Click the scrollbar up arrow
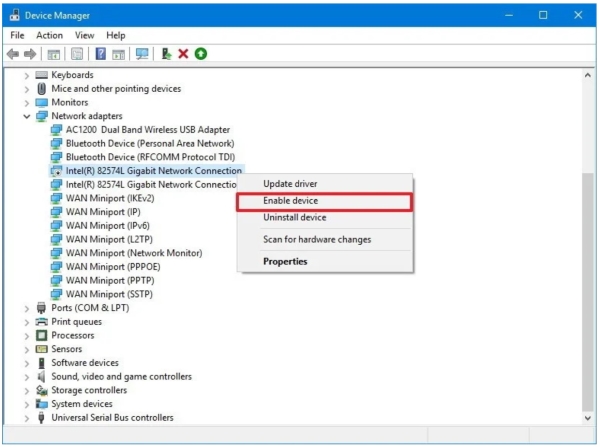The height and width of the screenshot is (447, 600). point(588,75)
